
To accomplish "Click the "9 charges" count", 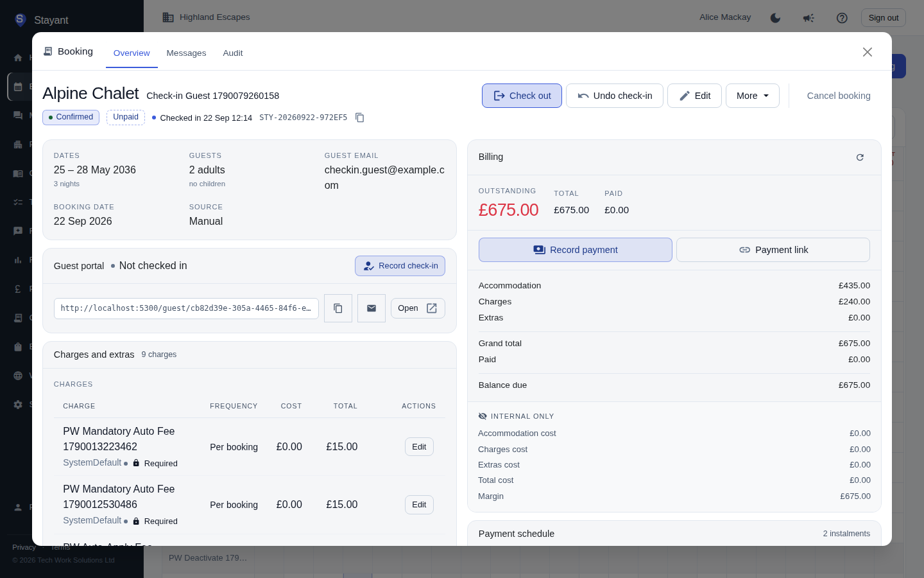I will click(x=159, y=355).
